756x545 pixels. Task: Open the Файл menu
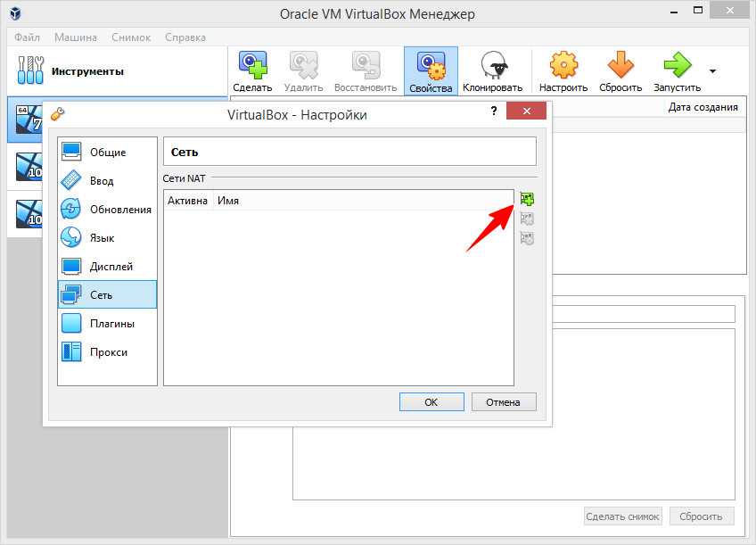(27, 37)
